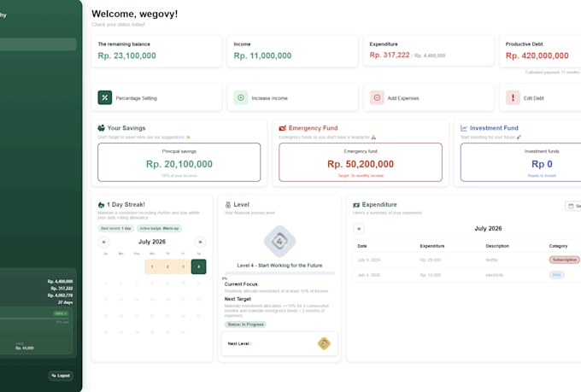Viewport: 581px width, 392px height.
Task: Click the Level medal icon
Action: (228, 205)
